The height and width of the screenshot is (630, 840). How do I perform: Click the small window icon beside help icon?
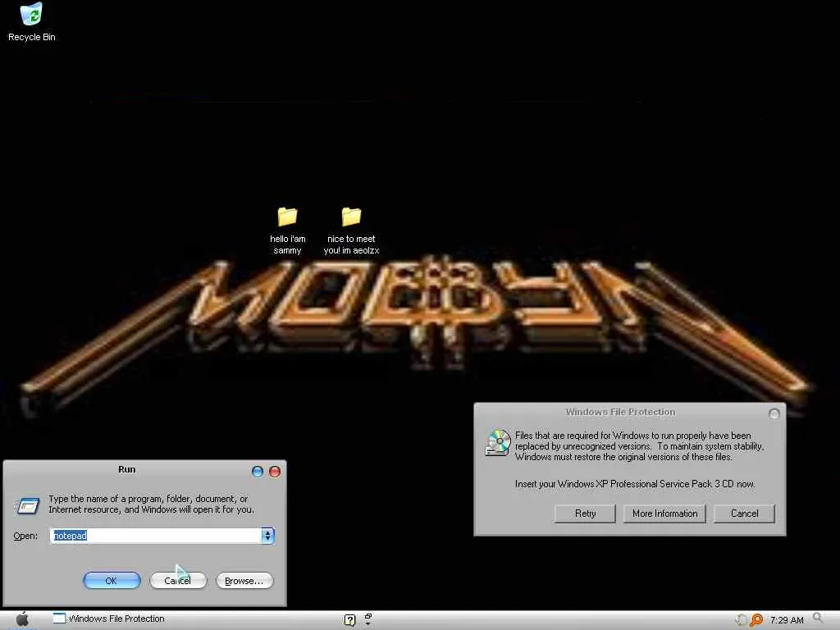click(368, 619)
